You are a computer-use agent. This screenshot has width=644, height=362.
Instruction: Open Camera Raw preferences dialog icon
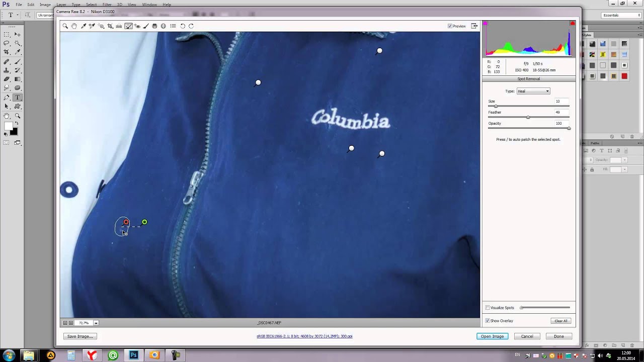[x=173, y=26]
